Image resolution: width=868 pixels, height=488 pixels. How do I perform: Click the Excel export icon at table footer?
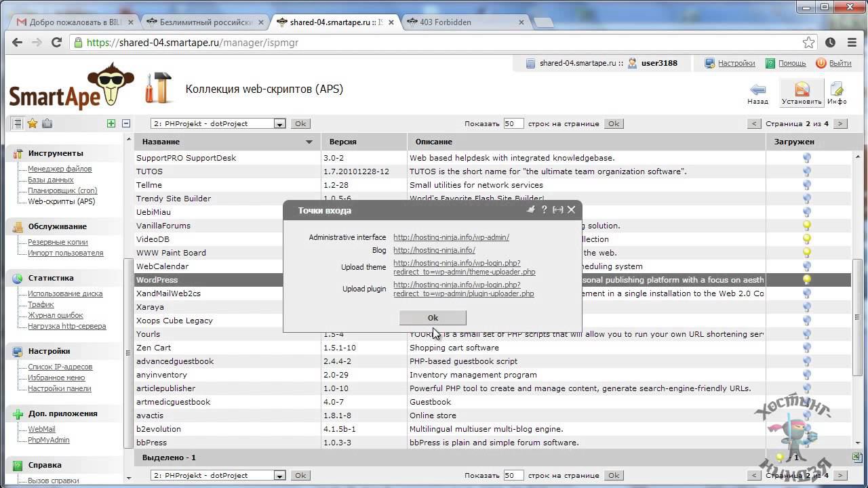(x=857, y=457)
